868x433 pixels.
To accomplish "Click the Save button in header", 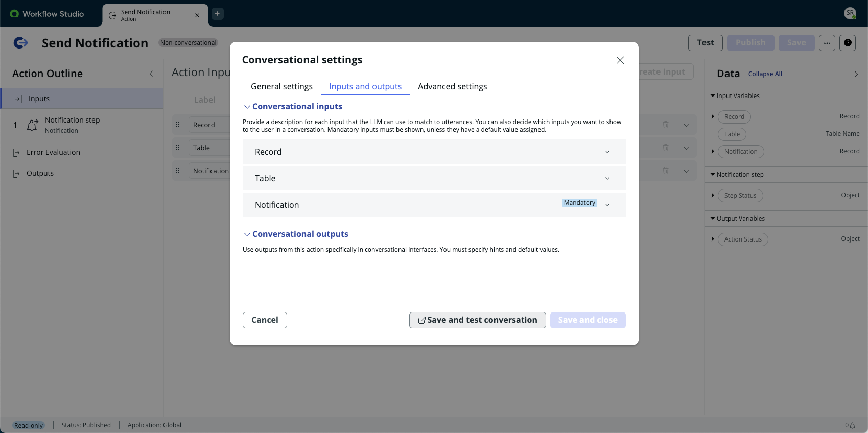I will tap(796, 43).
